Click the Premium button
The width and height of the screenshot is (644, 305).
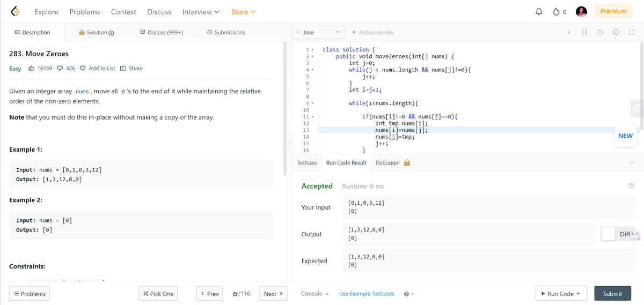pyautogui.click(x=613, y=12)
